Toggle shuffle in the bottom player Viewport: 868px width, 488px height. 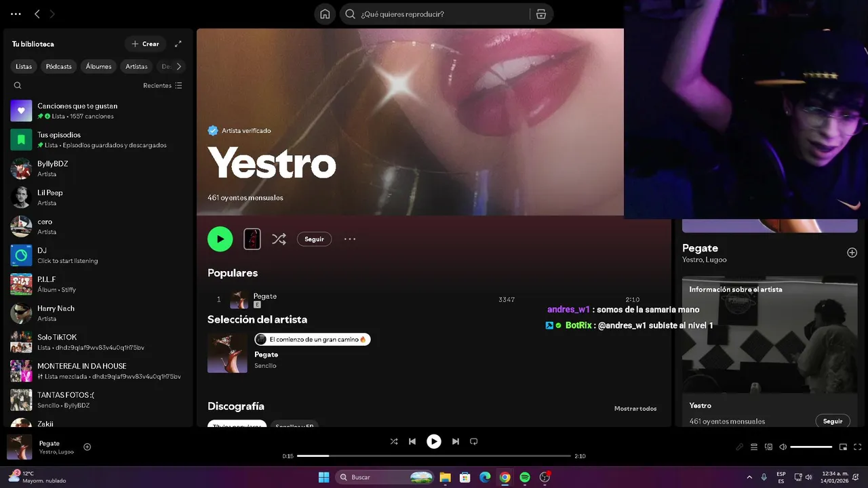pyautogui.click(x=394, y=441)
